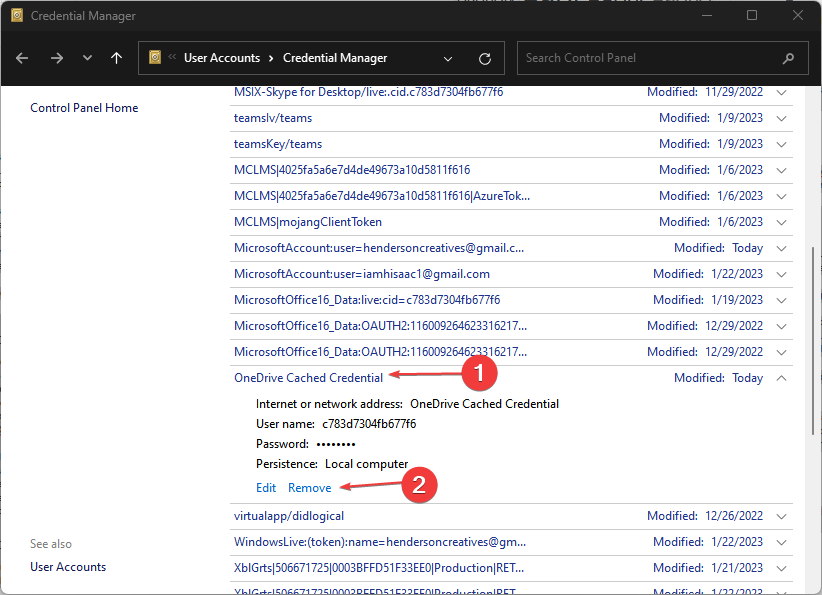
Task: Expand the WindowsLive token credential chevron
Action: [781, 542]
